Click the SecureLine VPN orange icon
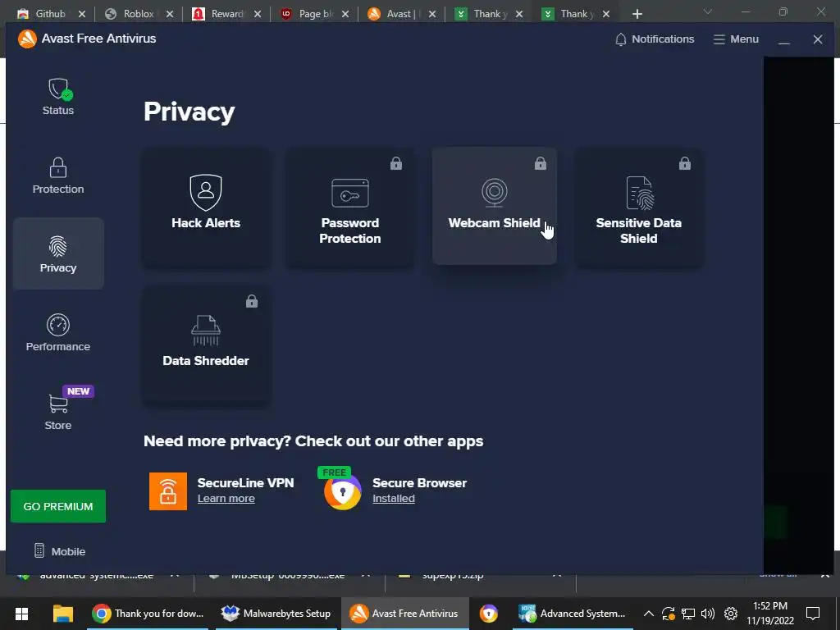 click(x=168, y=491)
